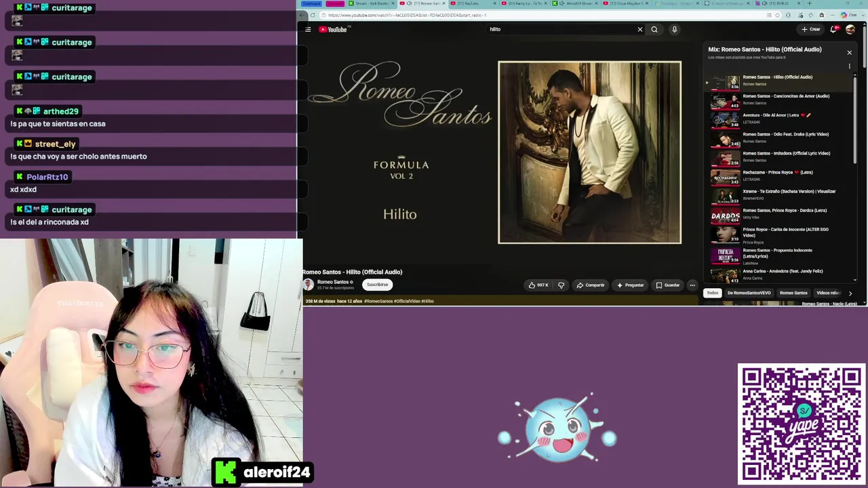
Task: Play Xtreme - Te Extraño bachata version
Action: (778, 196)
